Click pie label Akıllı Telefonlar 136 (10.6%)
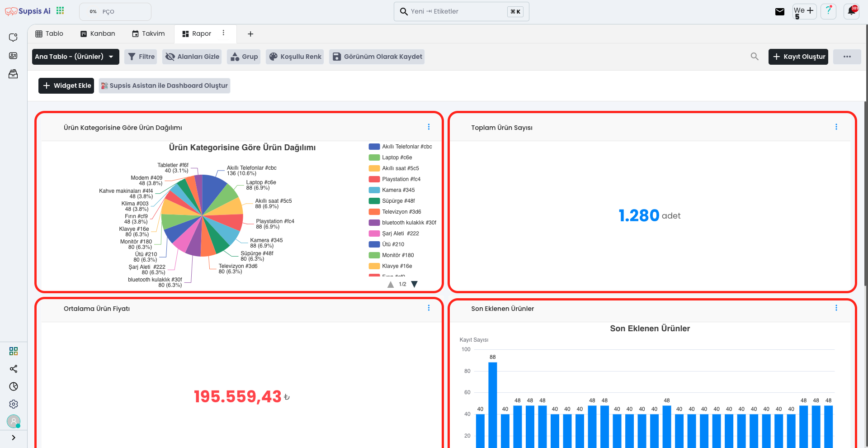The height and width of the screenshot is (448, 868). click(x=251, y=171)
